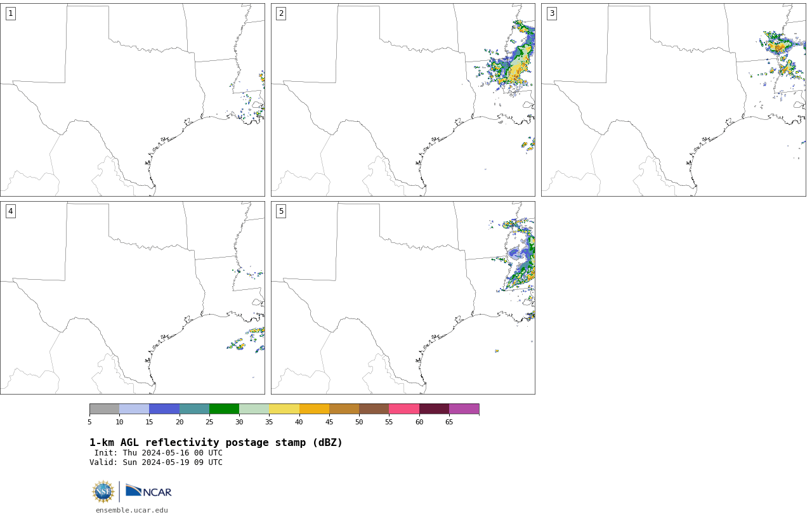Viewport: 812px width, 517px height.
Task: Click the dark green 25-30 dBZ swatch
Action: (224, 409)
